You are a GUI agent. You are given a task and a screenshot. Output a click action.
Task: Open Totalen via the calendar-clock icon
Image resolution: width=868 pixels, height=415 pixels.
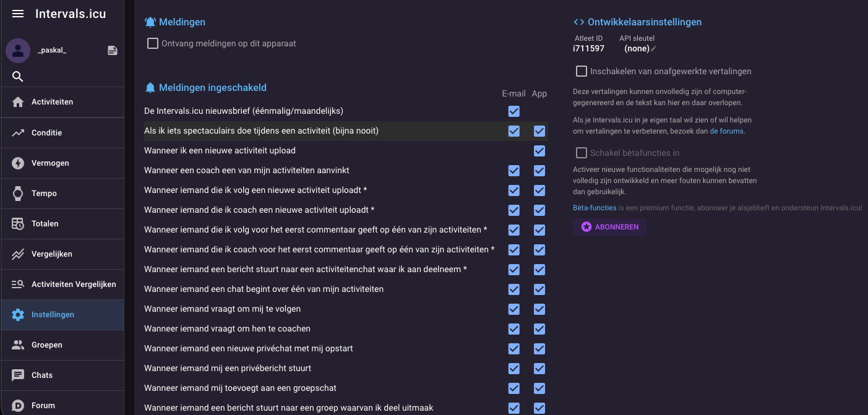click(x=19, y=224)
